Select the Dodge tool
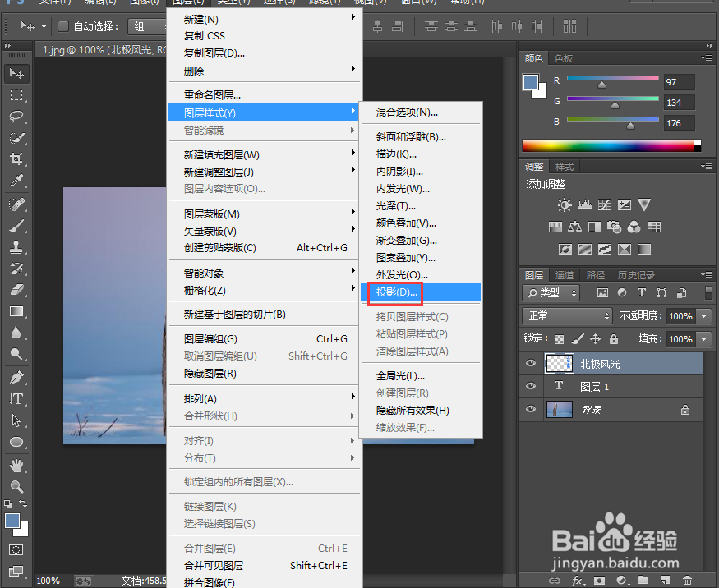This screenshot has height=588, width=719. click(x=16, y=354)
